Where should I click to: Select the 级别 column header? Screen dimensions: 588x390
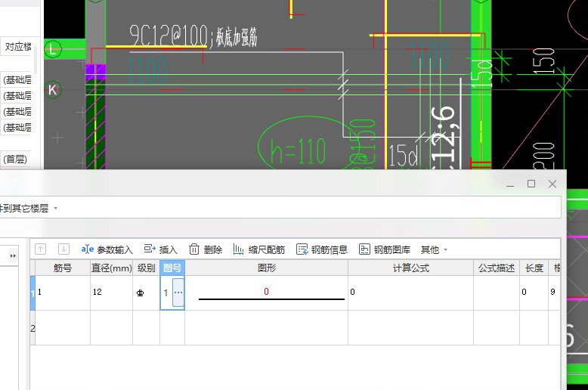[147, 268]
